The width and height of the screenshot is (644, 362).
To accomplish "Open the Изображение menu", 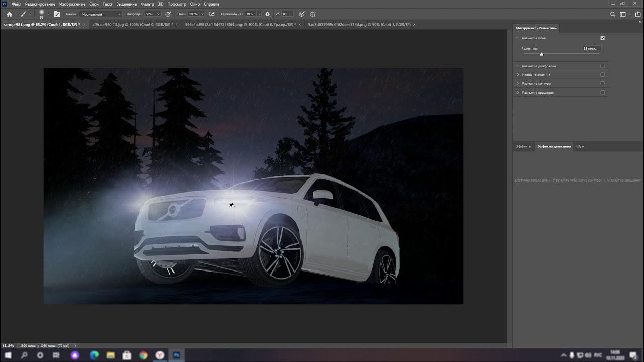I will [72, 4].
